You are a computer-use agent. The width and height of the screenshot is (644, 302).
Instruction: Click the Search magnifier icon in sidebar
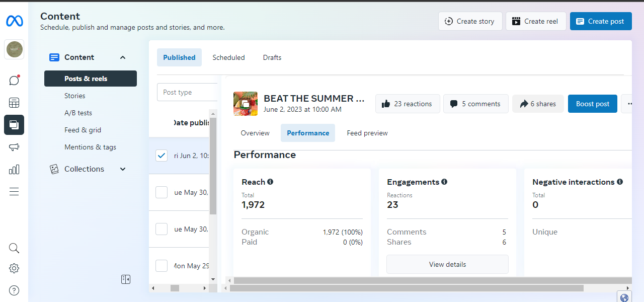click(14, 248)
